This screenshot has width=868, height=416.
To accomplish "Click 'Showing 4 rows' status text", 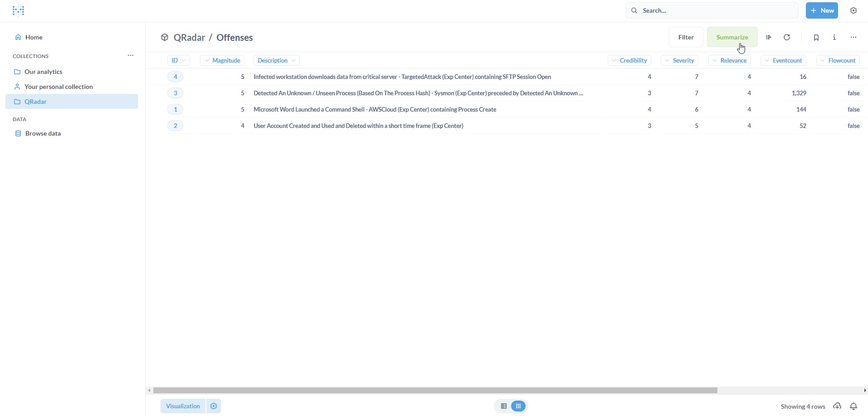I will tap(803, 406).
